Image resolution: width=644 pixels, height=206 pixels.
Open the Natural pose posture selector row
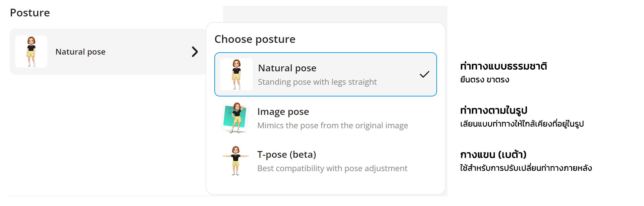[x=107, y=52]
